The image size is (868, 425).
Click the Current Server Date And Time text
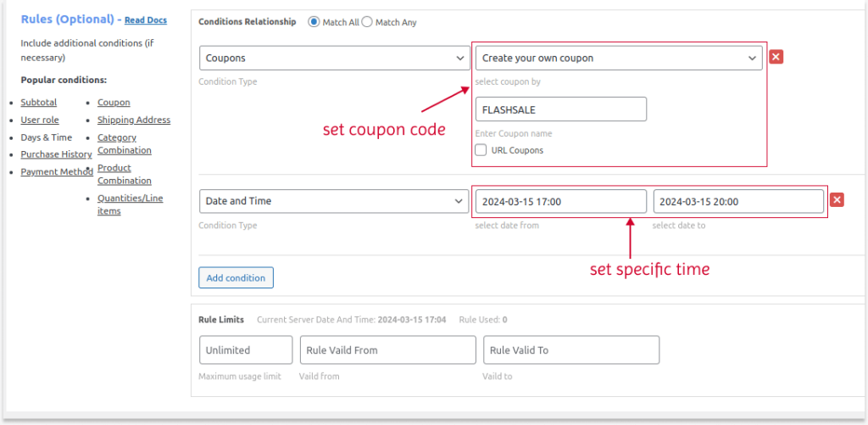(x=352, y=320)
